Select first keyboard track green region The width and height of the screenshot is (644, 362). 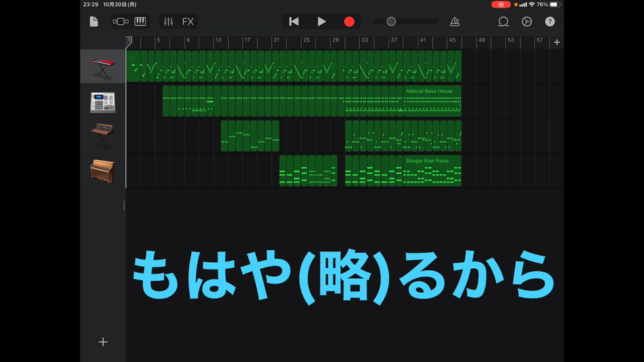click(133, 66)
